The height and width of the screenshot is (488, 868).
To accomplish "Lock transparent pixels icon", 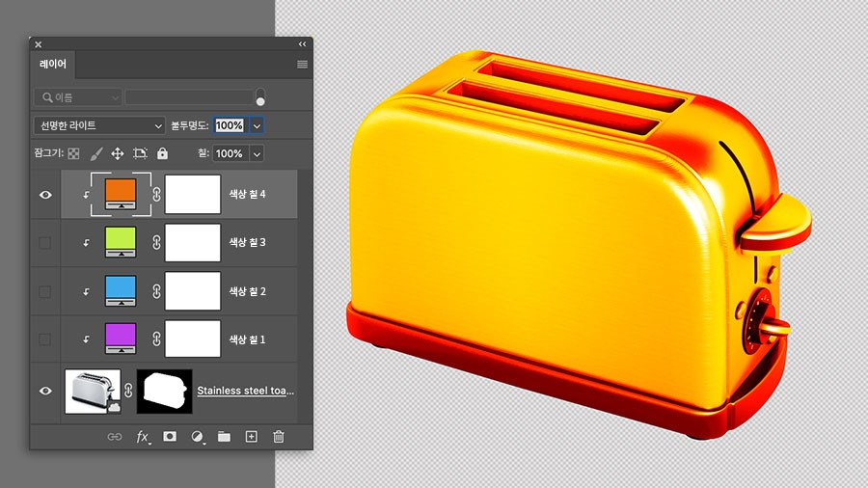I will click(73, 153).
